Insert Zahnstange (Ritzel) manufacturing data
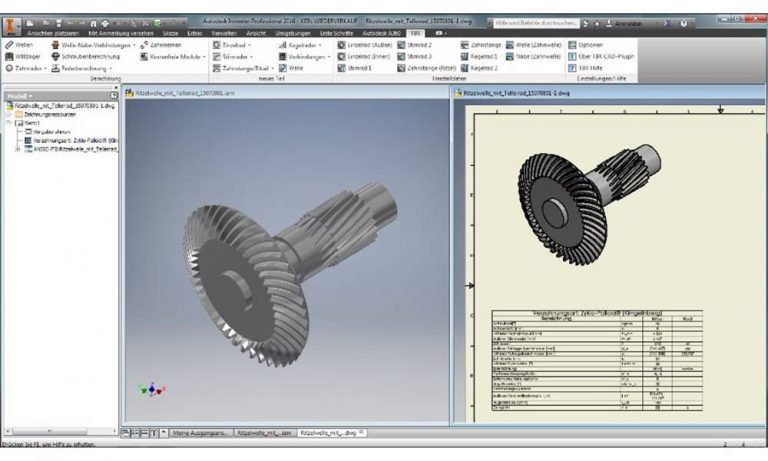The width and height of the screenshot is (768, 461). coord(427,68)
